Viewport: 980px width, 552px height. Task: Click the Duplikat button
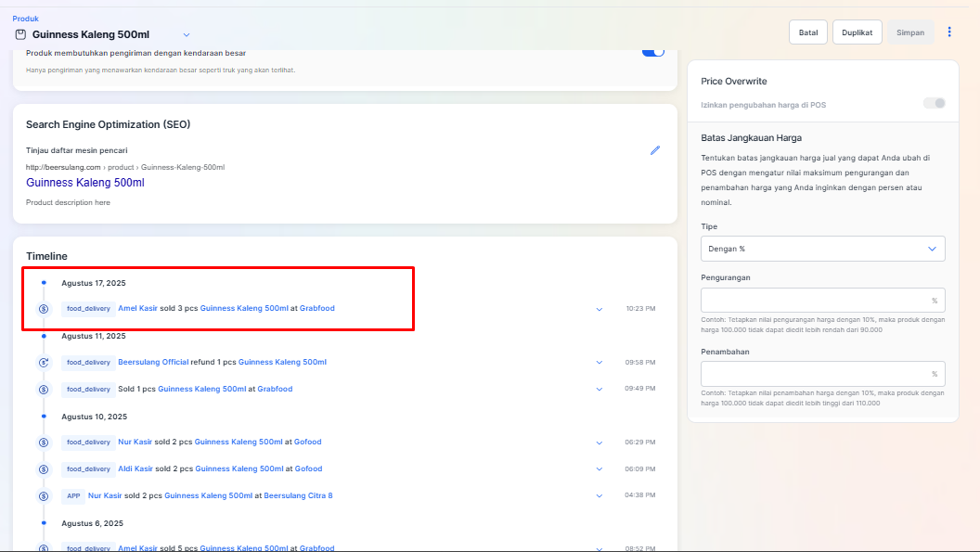pos(857,32)
